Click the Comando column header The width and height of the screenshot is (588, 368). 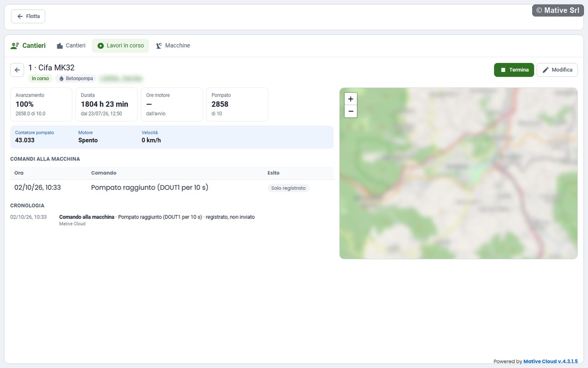pos(104,173)
